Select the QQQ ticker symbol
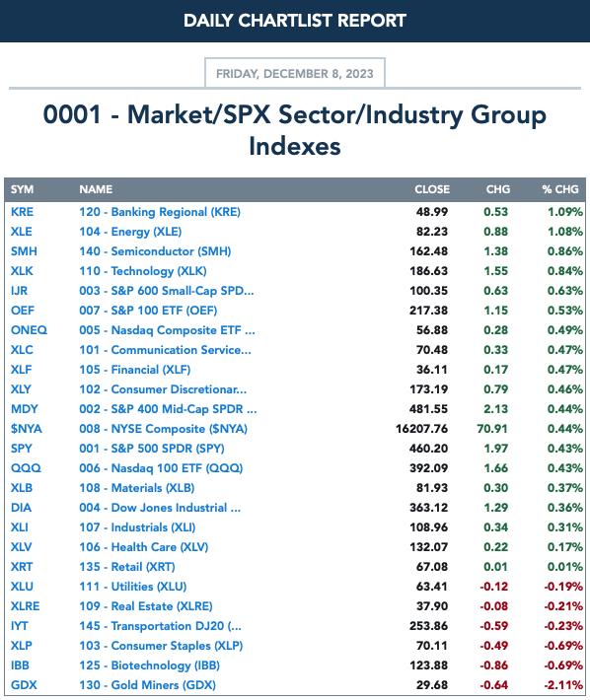590x700 pixels. (26, 468)
